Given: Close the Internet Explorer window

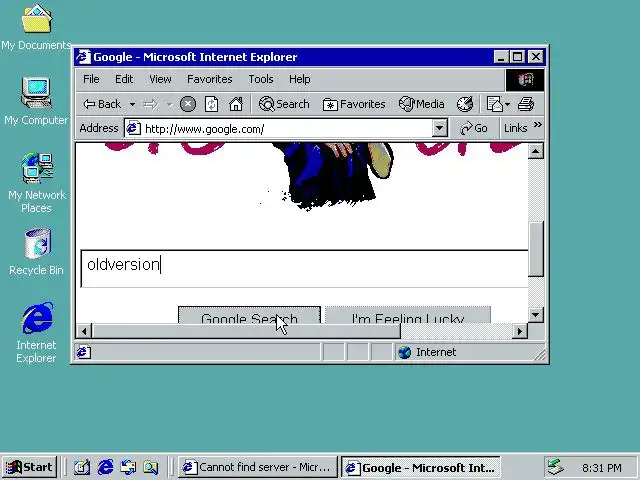Looking at the screenshot, I should point(536,57).
